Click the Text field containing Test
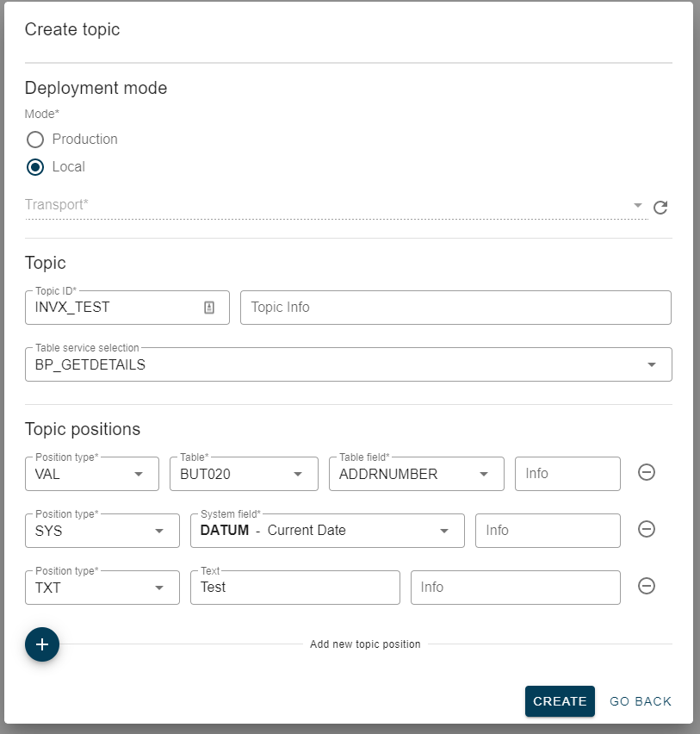Viewport: 700px width, 734px height. (294, 588)
